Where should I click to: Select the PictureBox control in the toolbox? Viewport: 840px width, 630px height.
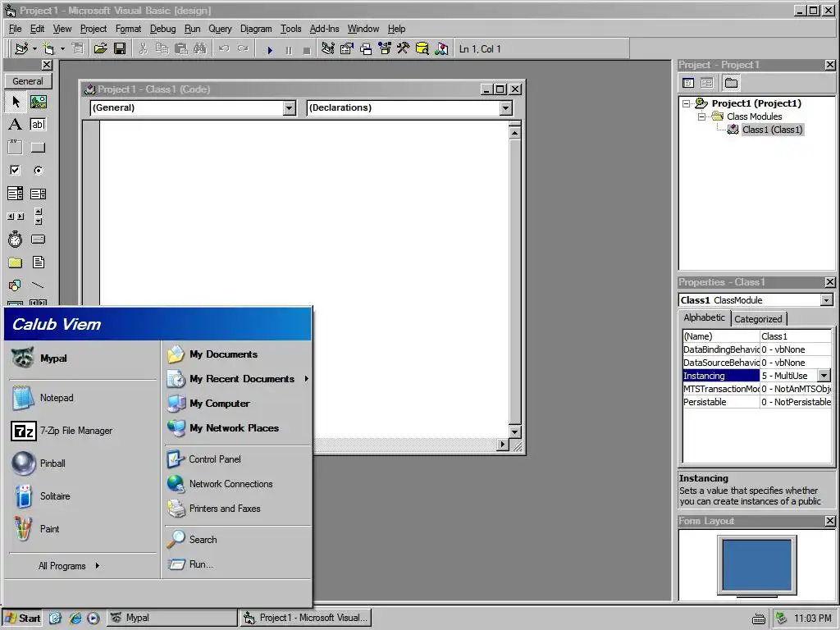[x=38, y=101]
